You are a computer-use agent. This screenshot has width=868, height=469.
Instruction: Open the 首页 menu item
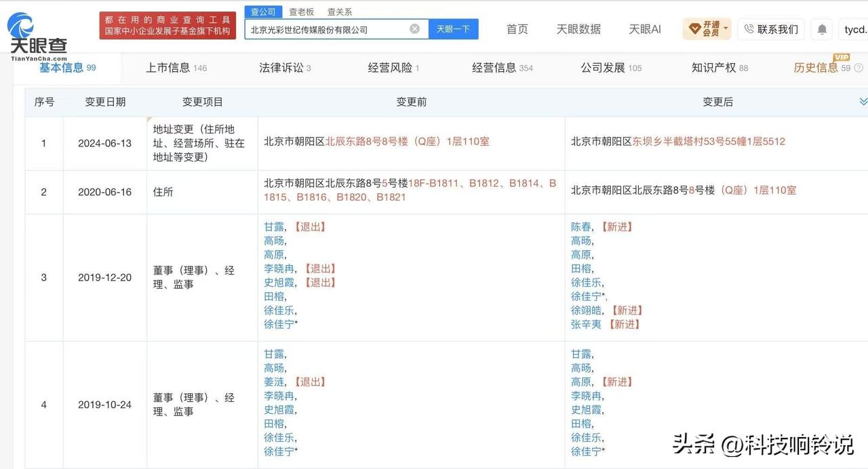517,29
